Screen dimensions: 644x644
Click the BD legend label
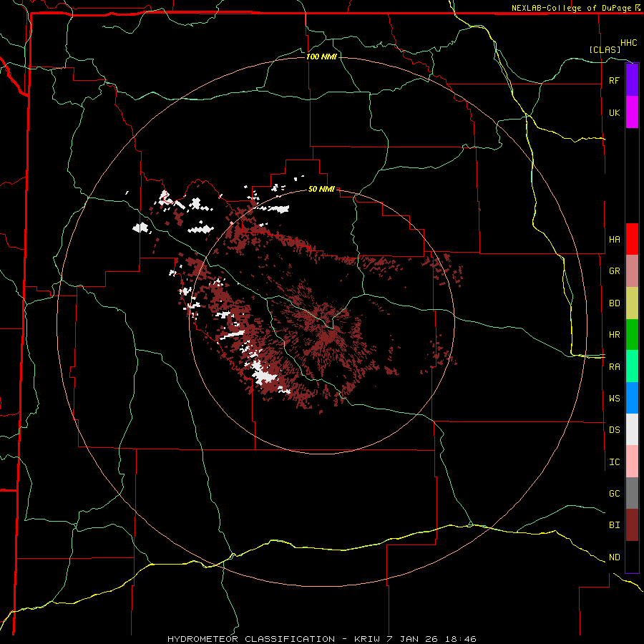click(x=614, y=303)
